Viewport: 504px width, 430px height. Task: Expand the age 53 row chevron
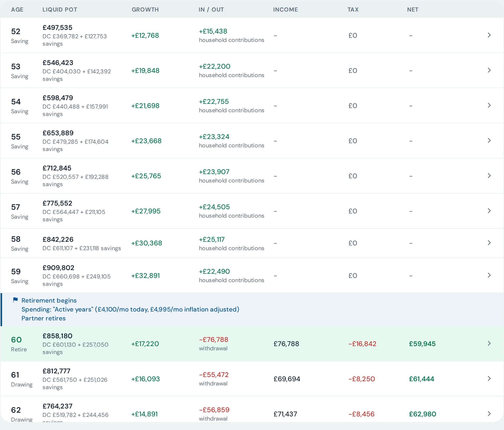tap(489, 70)
